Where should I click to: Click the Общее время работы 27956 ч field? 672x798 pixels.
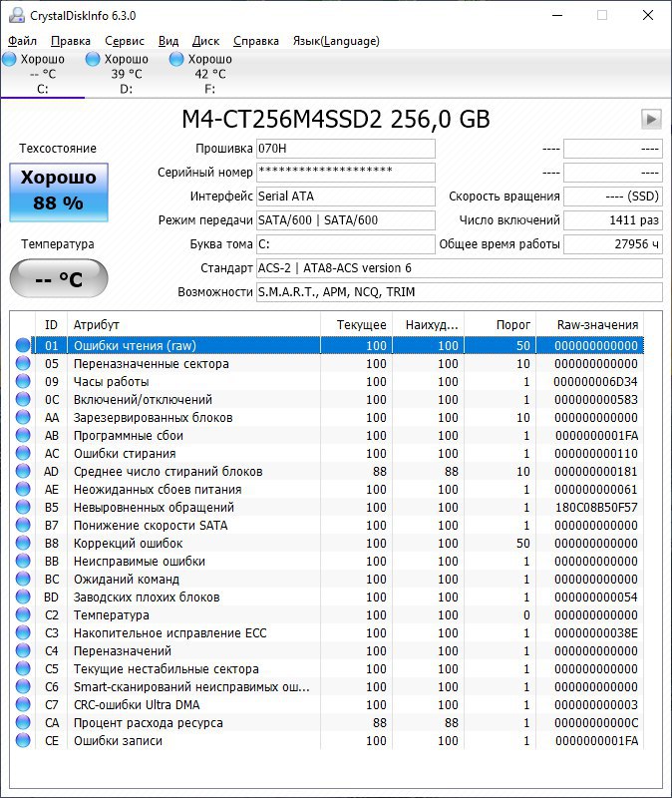click(613, 244)
